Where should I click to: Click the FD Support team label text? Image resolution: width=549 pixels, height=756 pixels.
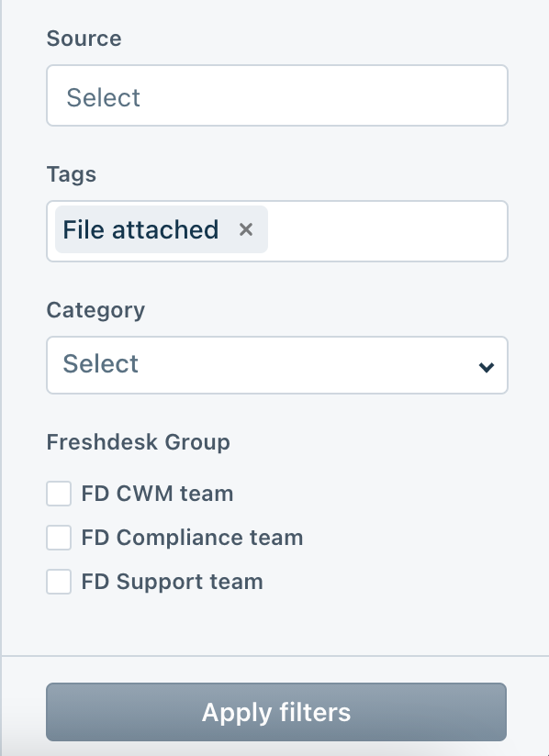point(173,582)
